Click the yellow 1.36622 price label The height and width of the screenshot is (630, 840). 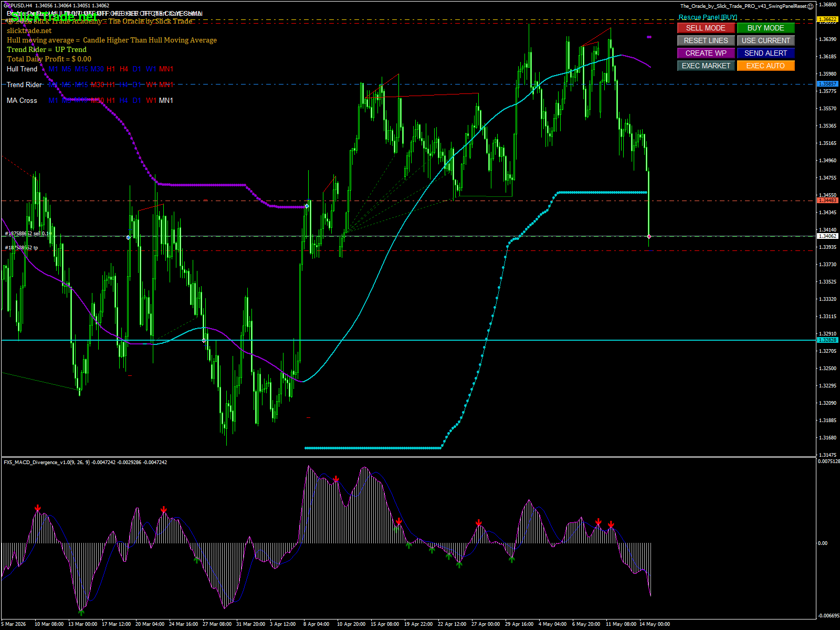(828, 19)
